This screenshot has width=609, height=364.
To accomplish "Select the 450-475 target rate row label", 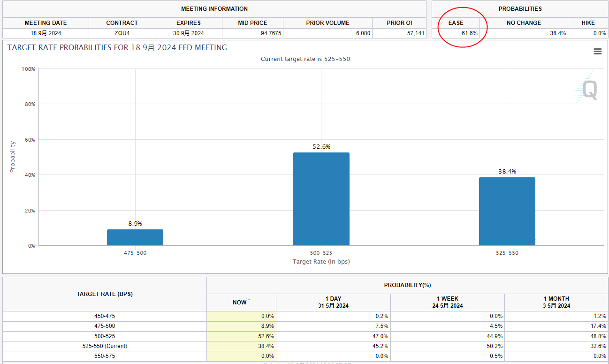I will pyautogui.click(x=105, y=316).
